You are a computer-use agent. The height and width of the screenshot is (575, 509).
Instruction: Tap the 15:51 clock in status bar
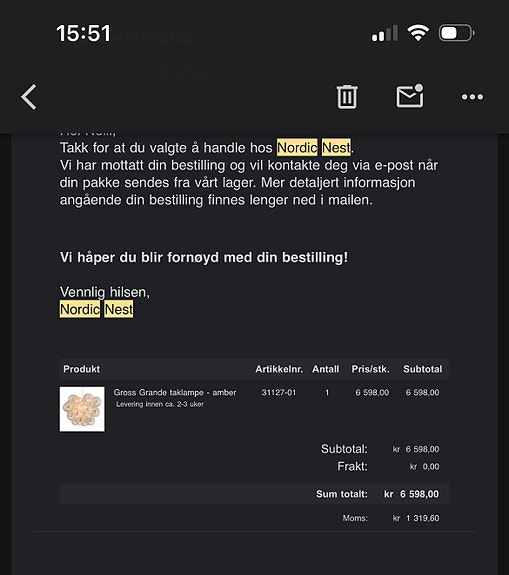point(84,33)
